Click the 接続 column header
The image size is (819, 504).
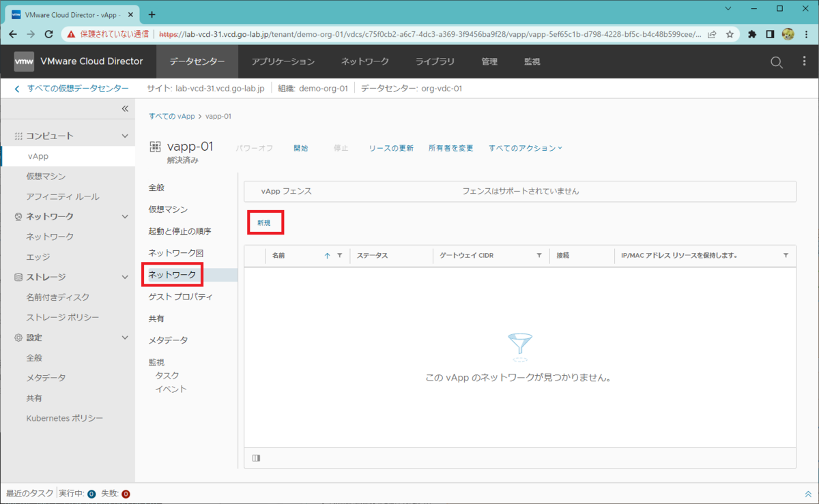[563, 255]
